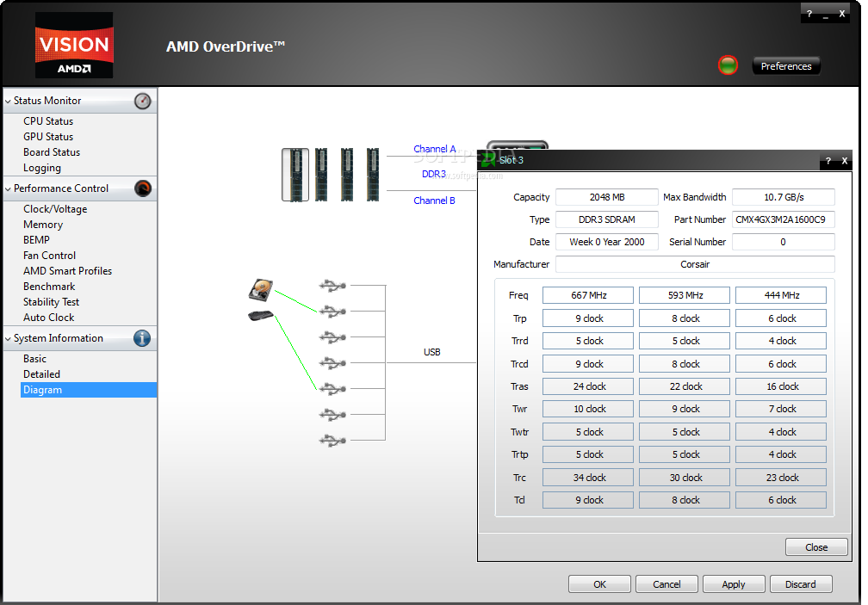
Task: Click the Discard button
Action: coord(801,584)
